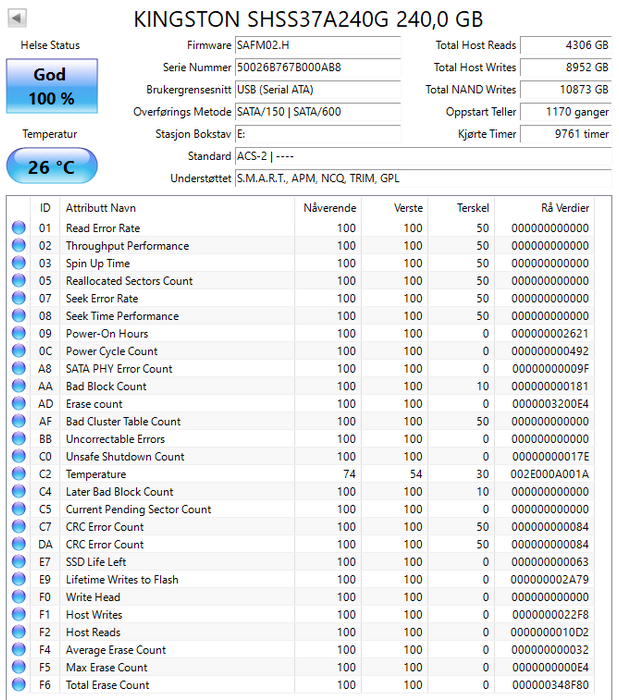Select the DA CRC Error Count row
This screenshot has width=619, height=700.
pos(303,544)
